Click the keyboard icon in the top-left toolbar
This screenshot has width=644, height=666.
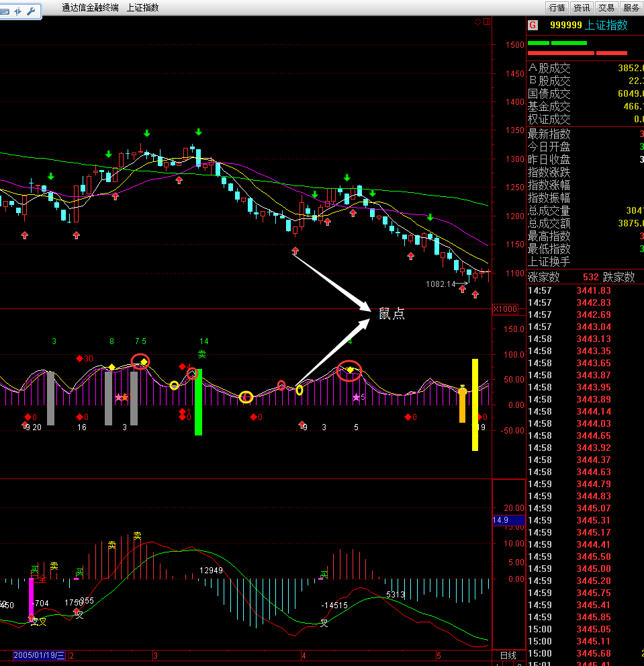[5, 11]
